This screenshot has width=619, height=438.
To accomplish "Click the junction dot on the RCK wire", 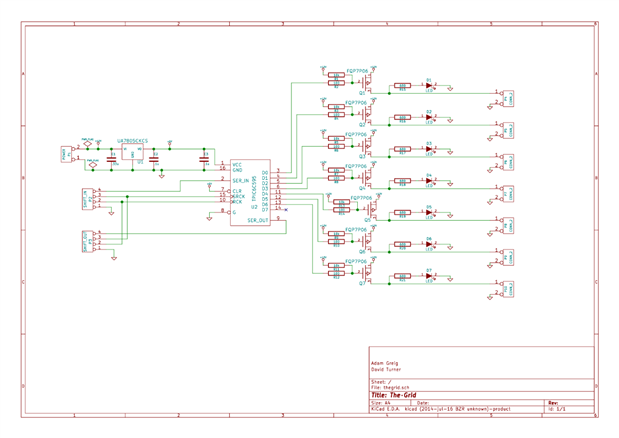I will coord(122,202).
